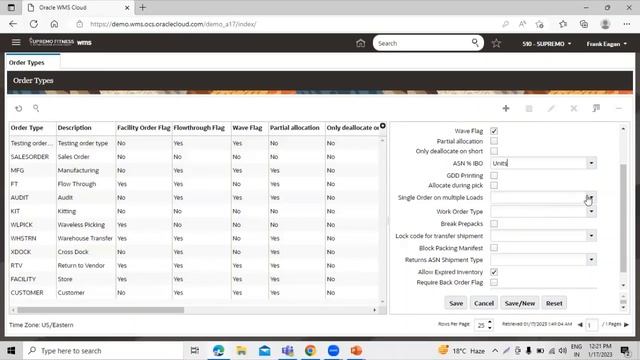Image resolution: width=640 pixels, height=360 pixels.
Task: Refresh the Order Types grid
Action: pyautogui.click(x=18, y=108)
